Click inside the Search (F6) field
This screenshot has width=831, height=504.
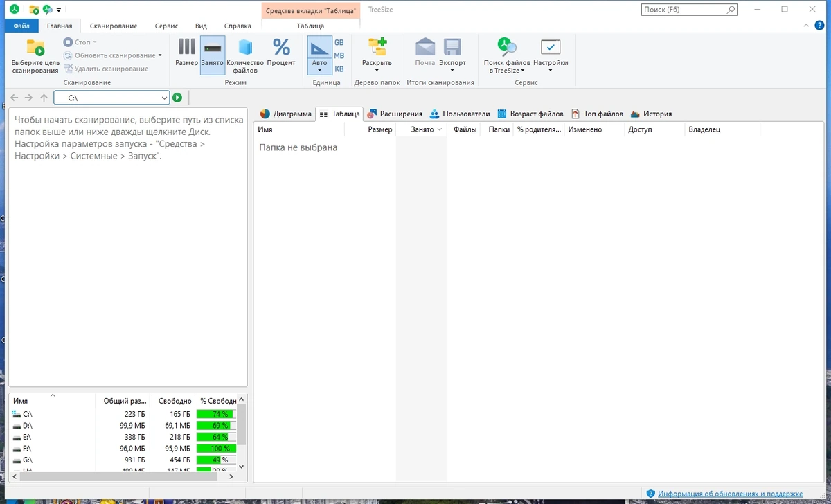[683, 10]
